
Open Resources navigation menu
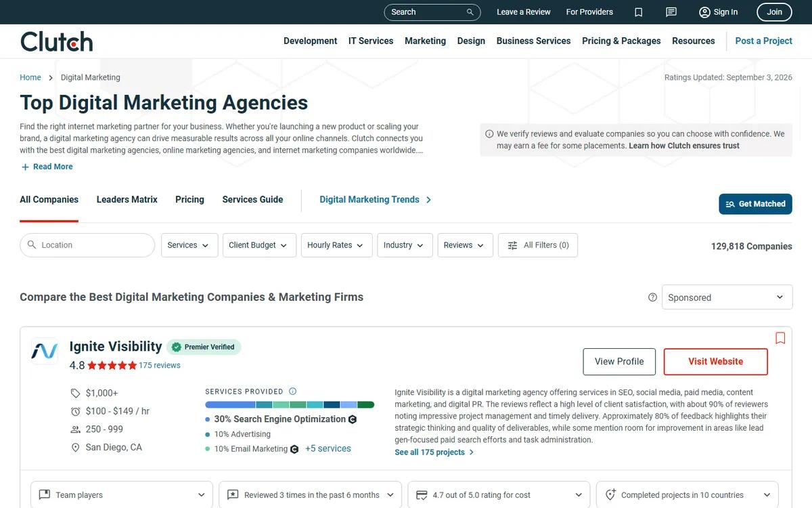coord(693,41)
